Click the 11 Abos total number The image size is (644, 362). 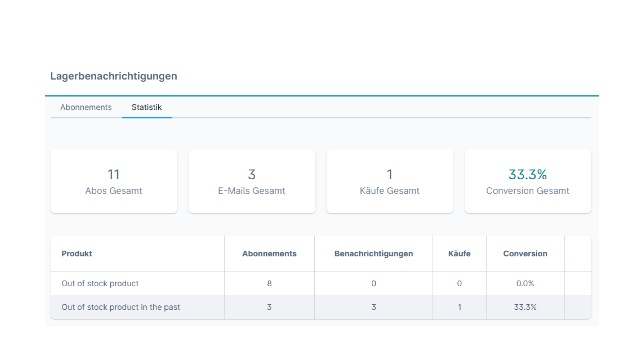(x=113, y=174)
